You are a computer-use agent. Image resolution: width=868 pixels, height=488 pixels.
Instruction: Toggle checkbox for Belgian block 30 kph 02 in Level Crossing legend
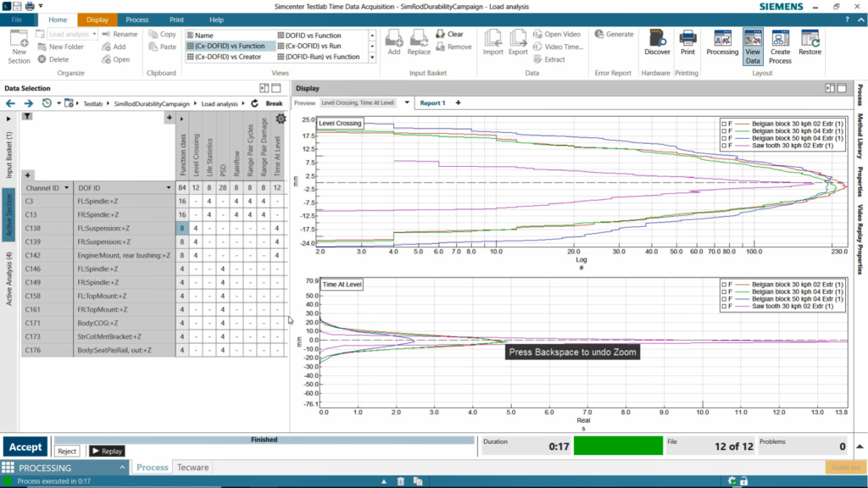point(723,123)
